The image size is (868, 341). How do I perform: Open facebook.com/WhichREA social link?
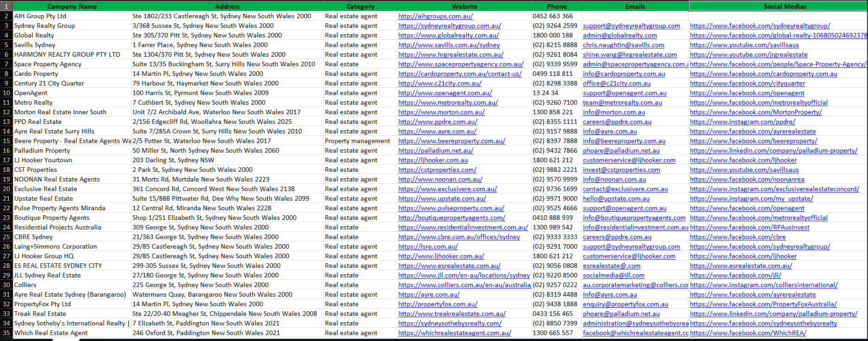(x=748, y=333)
